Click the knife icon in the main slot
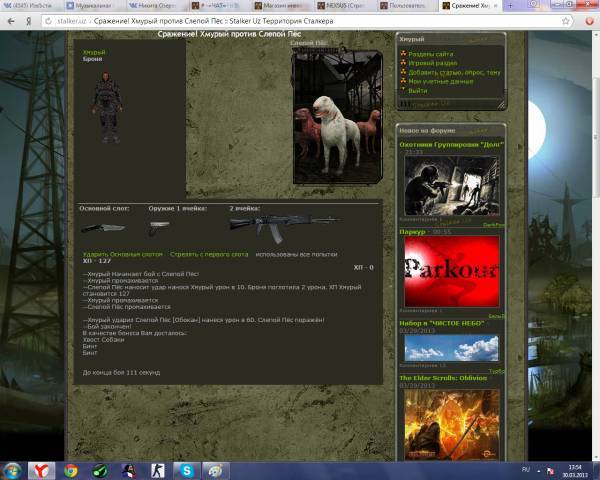The width and height of the screenshot is (600, 480). click(103, 227)
